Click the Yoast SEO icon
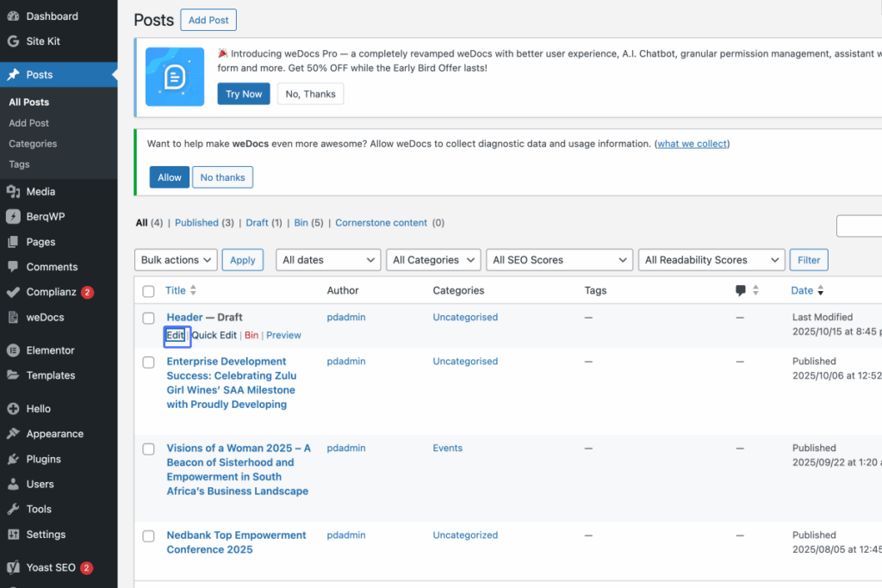The height and width of the screenshot is (588, 882). pyautogui.click(x=13, y=567)
